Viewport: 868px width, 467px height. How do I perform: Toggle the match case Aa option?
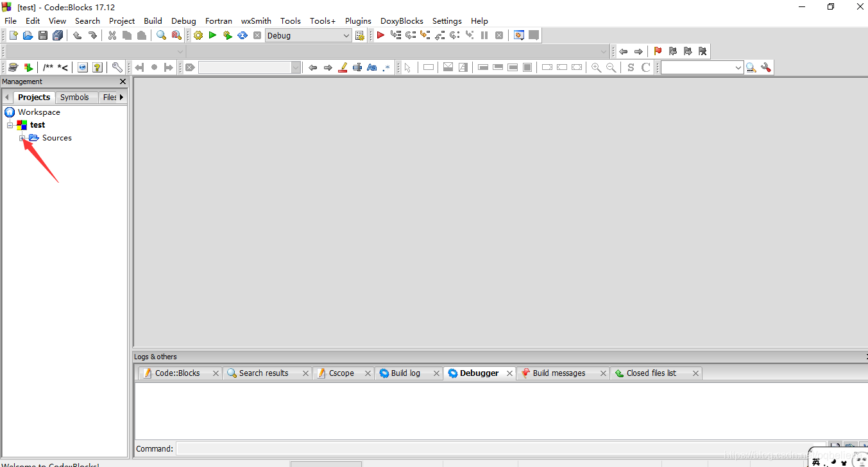(372, 67)
